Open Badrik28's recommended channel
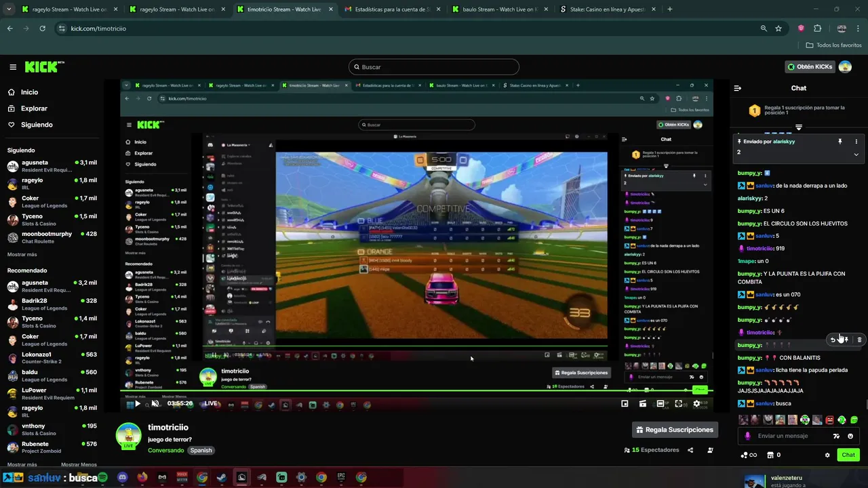 pos(52,304)
